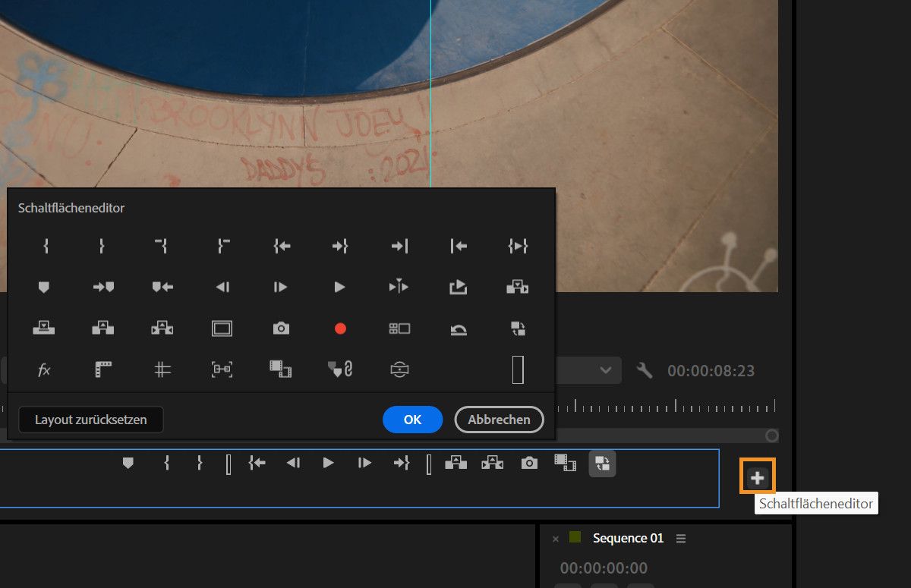Select Go to Next Edit Point icon
911x588 pixels.
point(399,246)
